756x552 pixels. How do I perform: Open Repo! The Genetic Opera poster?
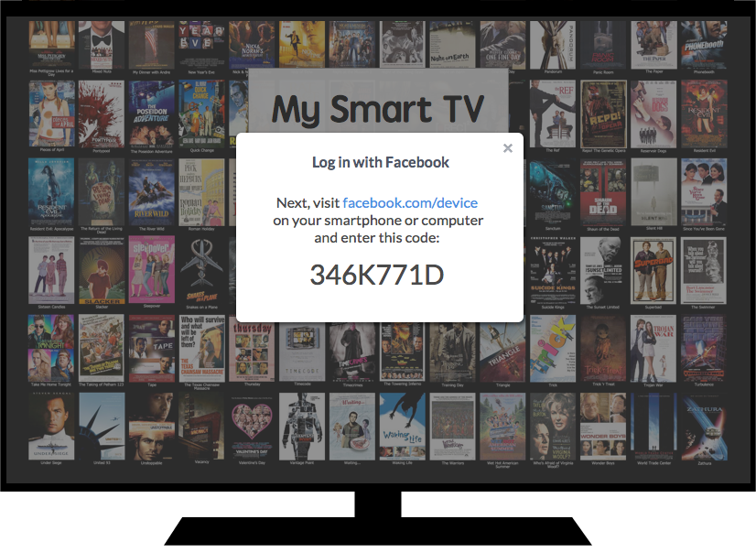[x=603, y=114]
